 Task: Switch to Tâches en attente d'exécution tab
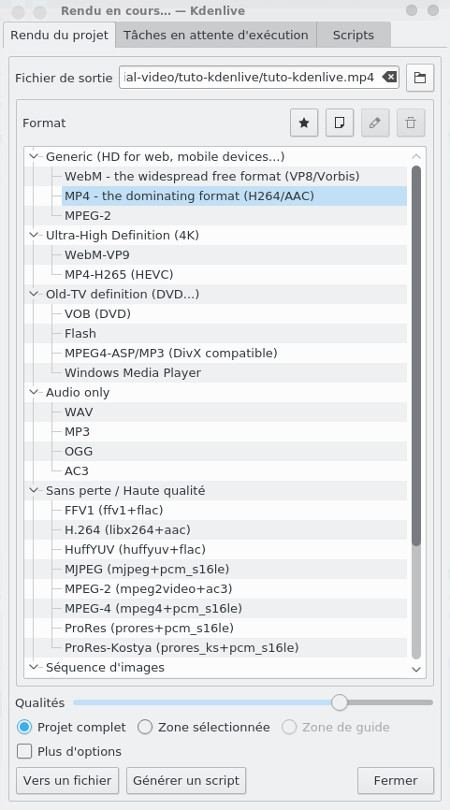(x=216, y=35)
